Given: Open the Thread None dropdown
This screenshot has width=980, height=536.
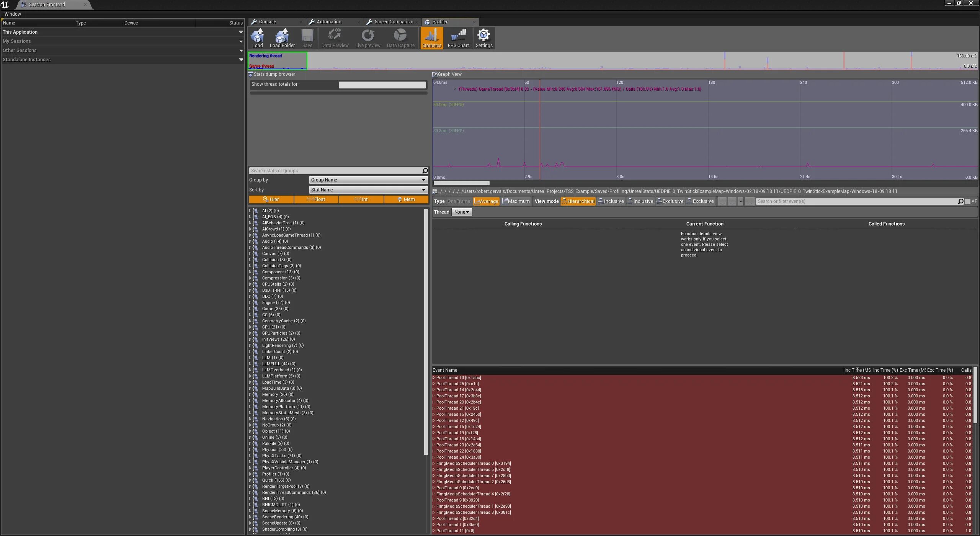Looking at the screenshot, I should (461, 212).
